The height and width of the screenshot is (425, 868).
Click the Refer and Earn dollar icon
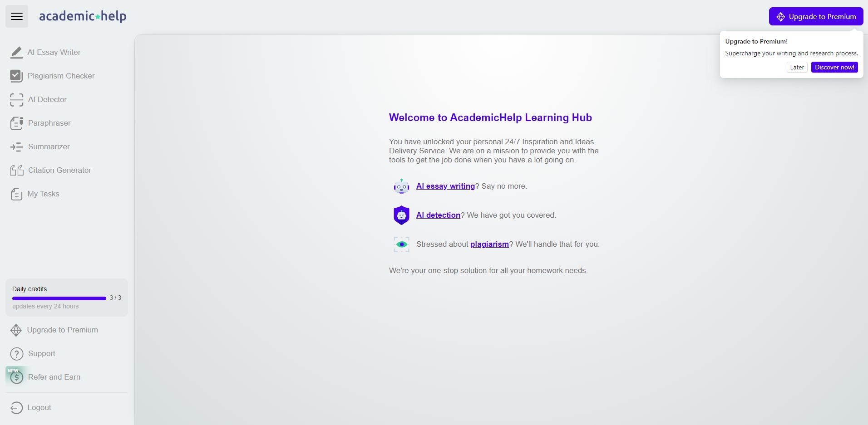16,377
